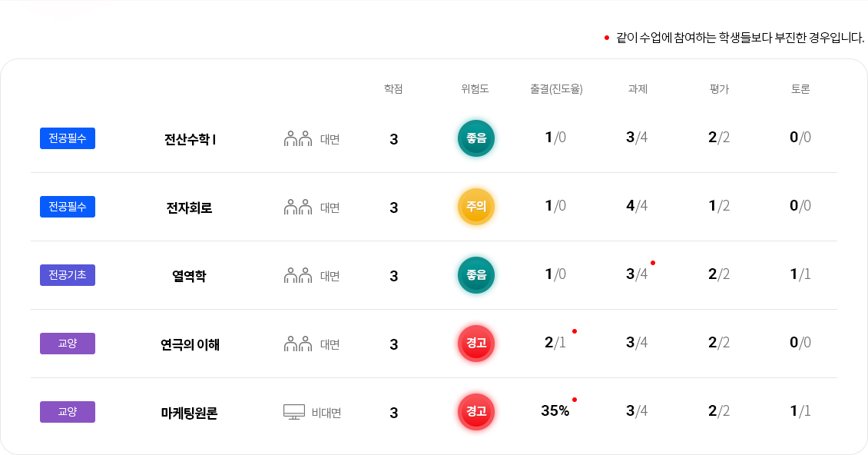Click the red 경고 badge for 마케팅원론
Screen dimensions: 868x455
point(475,412)
